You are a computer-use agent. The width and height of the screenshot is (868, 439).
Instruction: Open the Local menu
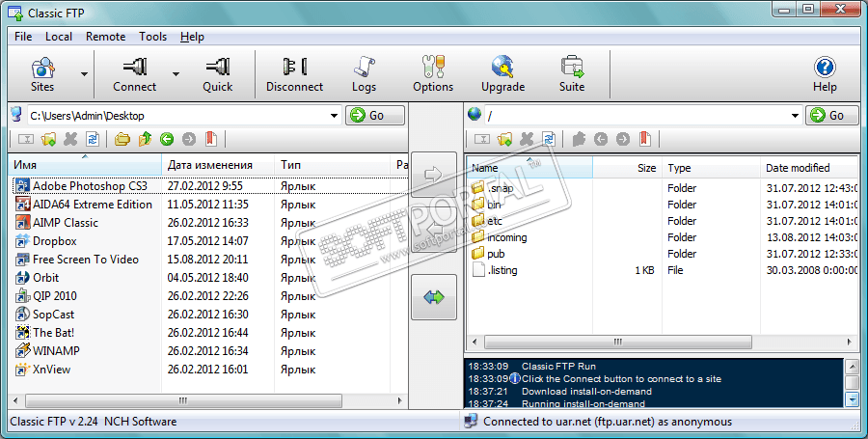[x=59, y=37]
